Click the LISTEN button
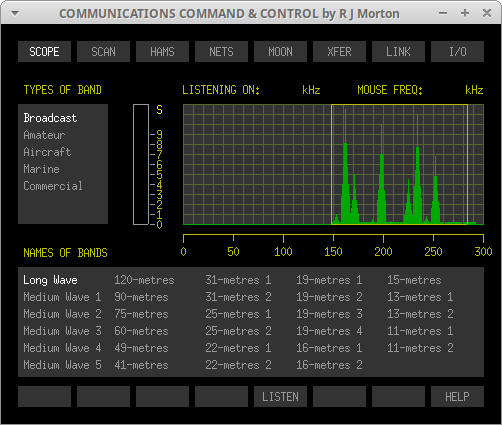This screenshot has width=502, height=425. [280, 397]
